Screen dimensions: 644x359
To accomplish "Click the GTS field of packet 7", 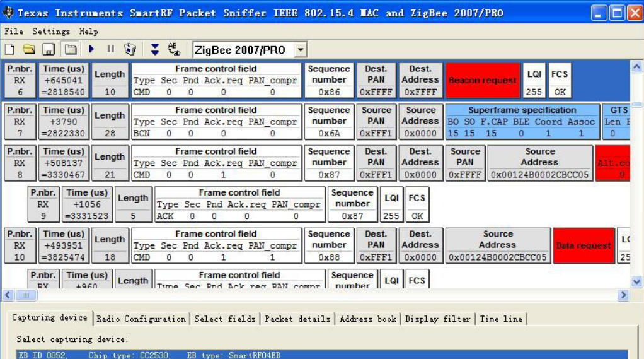I will (x=616, y=121).
